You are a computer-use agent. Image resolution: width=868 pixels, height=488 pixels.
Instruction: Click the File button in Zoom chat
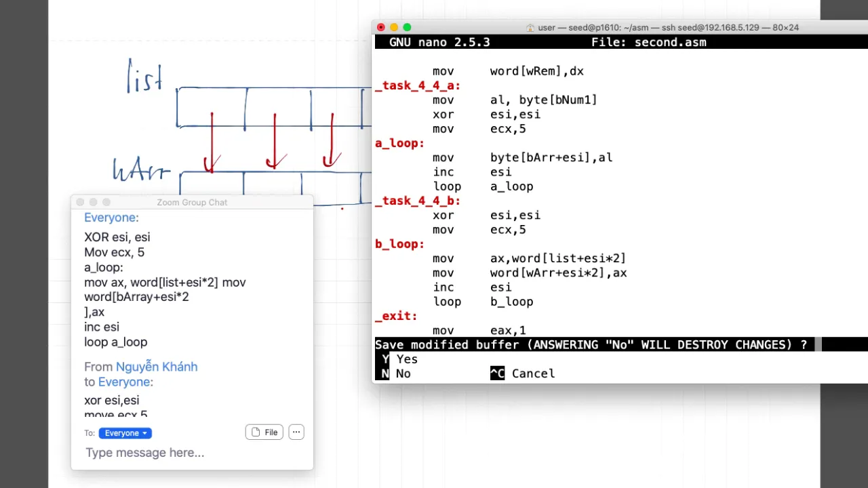pos(264,432)
